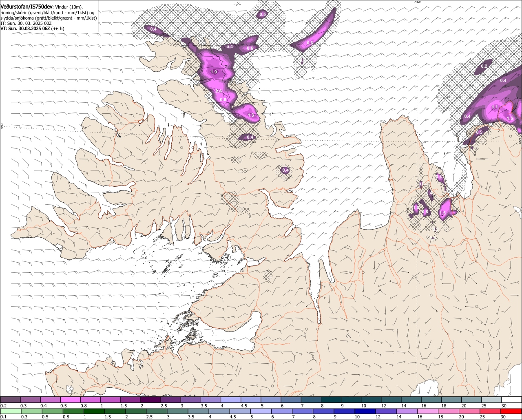This screenshot has height=420, width=522.
Task: Select lower legend deep blue swatch 10 to 12
Action: pyautogui.click(x=365, y=411)
